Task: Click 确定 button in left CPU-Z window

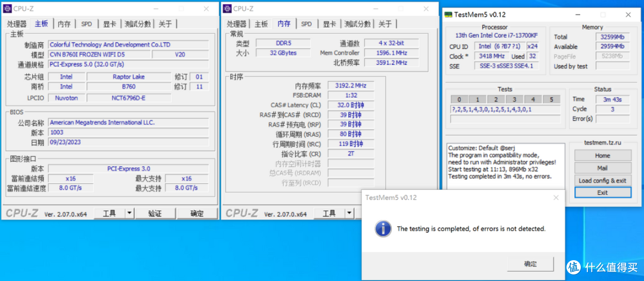Action: 197,213
